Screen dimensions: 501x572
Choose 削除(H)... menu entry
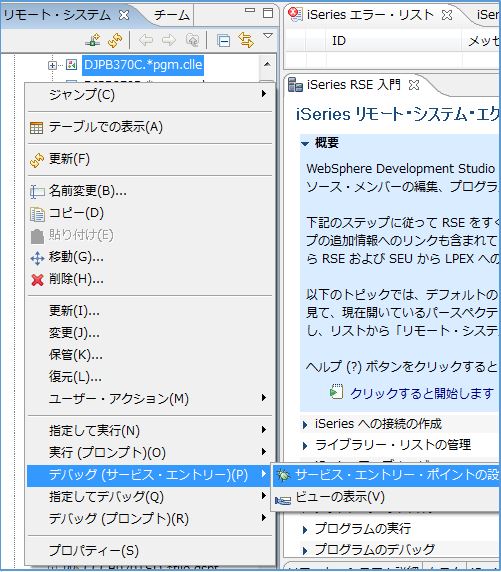[x=150, y=279]
